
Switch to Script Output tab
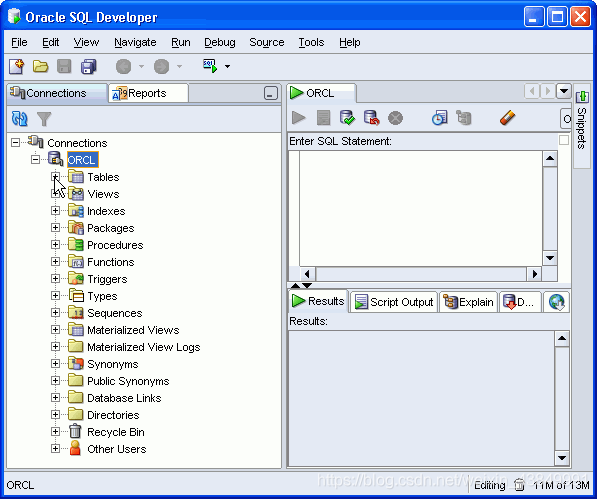click(x=394, y=302)
